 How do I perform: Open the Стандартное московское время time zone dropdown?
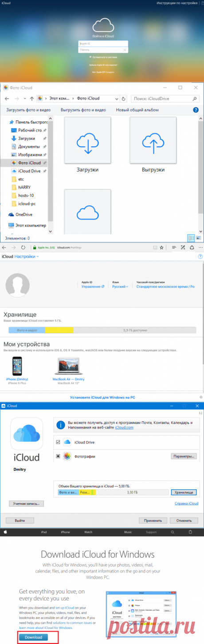point(165,287)
